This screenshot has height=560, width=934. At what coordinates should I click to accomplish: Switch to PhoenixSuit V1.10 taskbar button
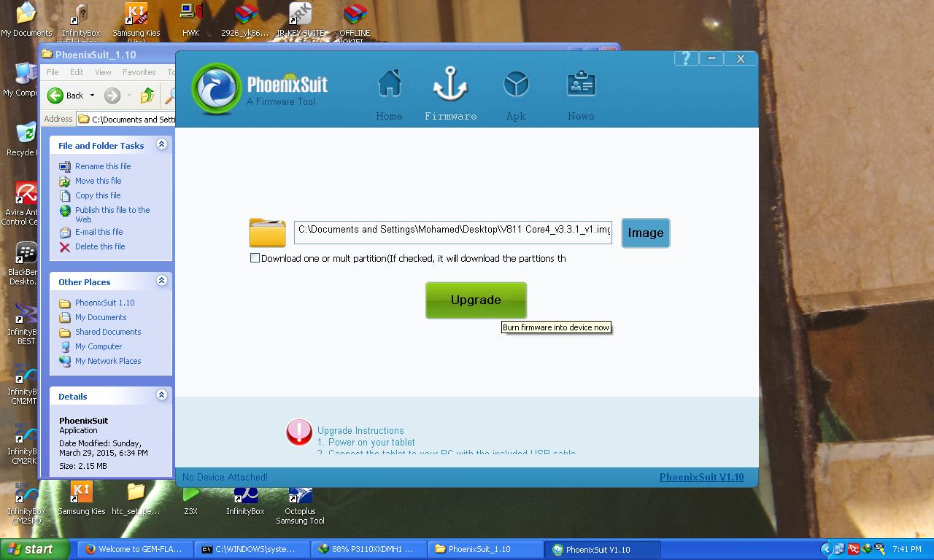pyautogui.click(x=603, y=549)
